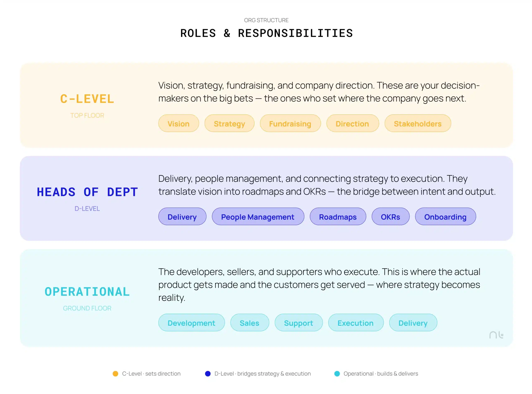Click the Stakeholders pill
This screenshot has height=394, width=532.
(x=418, y=123)
